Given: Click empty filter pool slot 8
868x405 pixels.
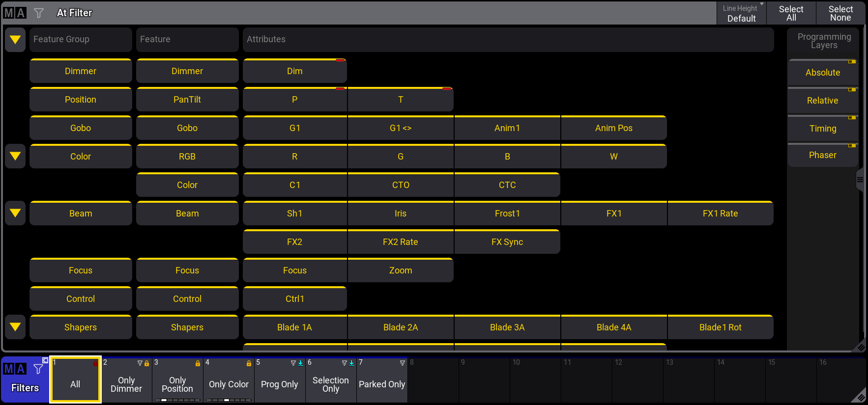Looking at the screenshot, I should pos(433,380).
